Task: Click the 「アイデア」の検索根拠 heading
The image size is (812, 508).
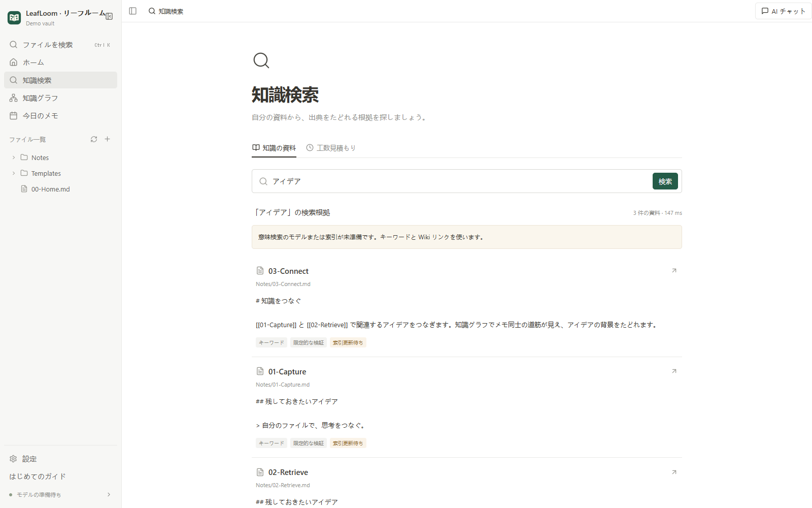Action: pyautogui.click(x=292, y=212)
